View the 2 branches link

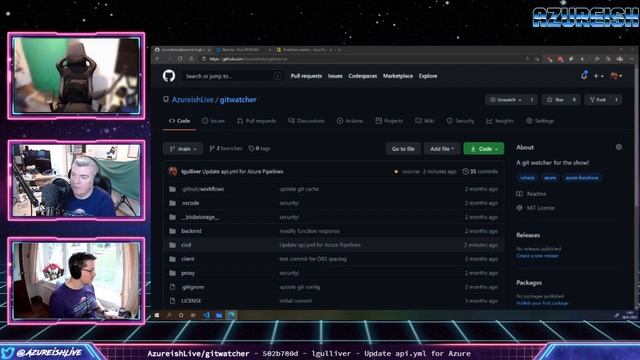[226, 149]
